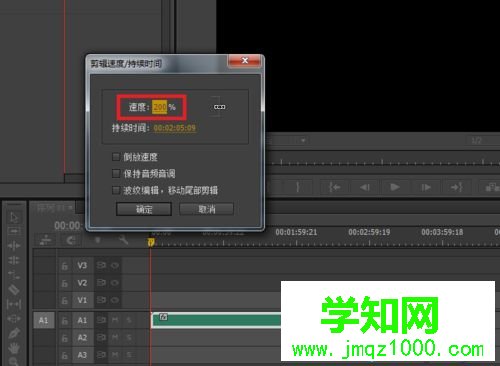Select the Rate Stretch tool
This screenshot has width=500, height=366.
pyautogui.click(x=14, y=275)
